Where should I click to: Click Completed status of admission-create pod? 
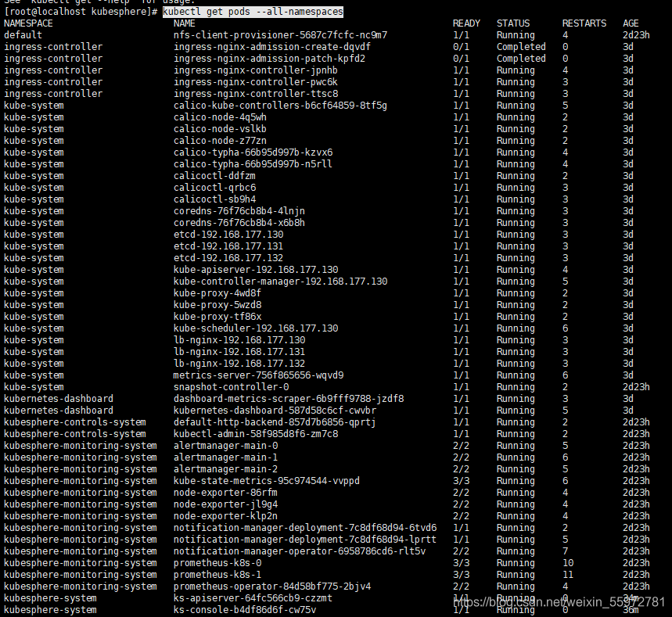click(521, 47)
